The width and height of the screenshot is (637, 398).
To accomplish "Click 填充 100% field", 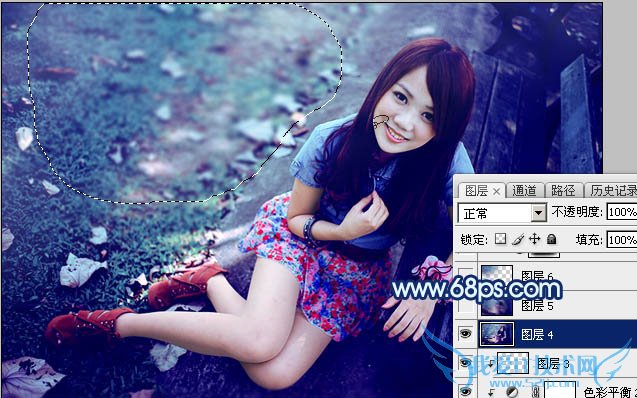I will tap(622, 240).
